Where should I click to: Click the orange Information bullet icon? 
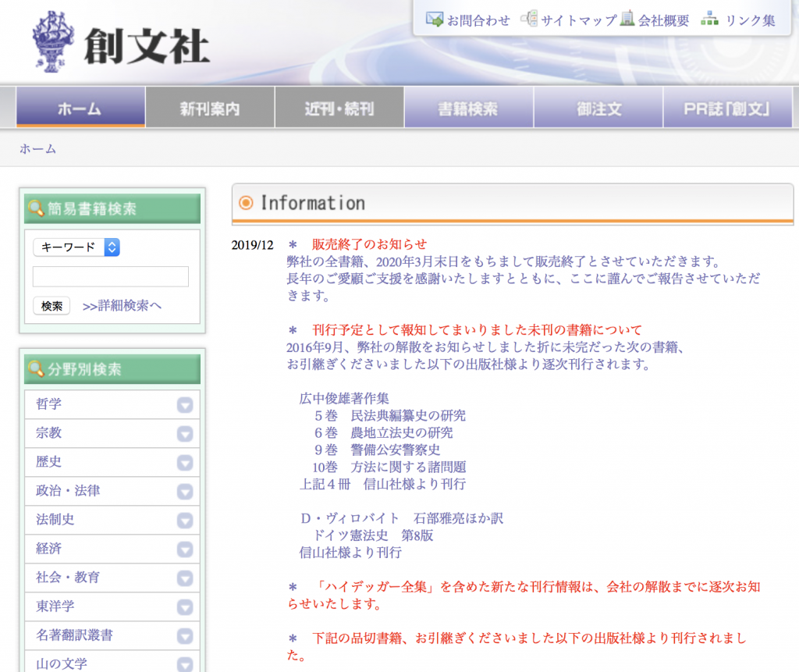pyautogui.click(x=246, y=203)
